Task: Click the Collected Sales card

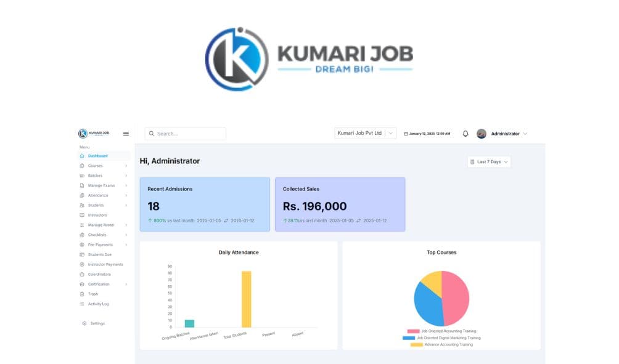Action: (340, 204)
